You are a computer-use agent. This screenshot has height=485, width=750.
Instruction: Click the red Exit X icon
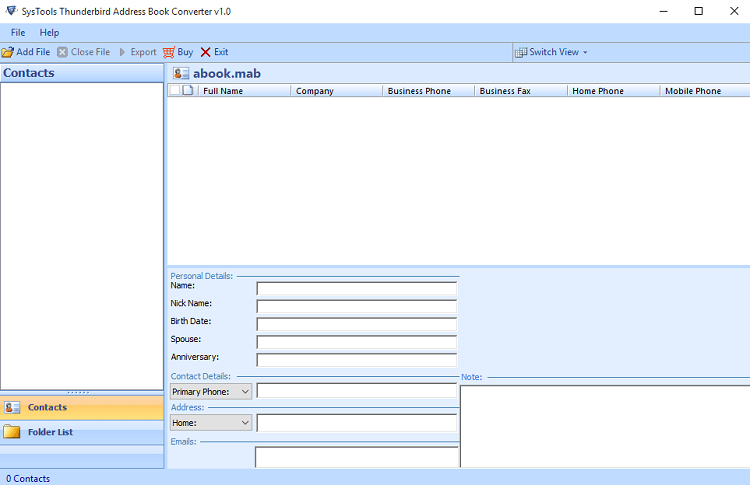pyautogui.click(x=205, y=52)
